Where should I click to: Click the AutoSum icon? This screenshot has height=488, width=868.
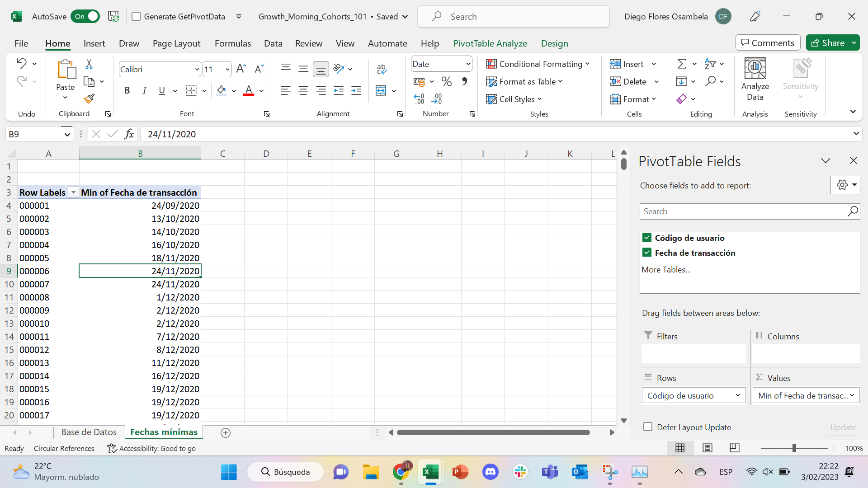click(x=682, y=64)
